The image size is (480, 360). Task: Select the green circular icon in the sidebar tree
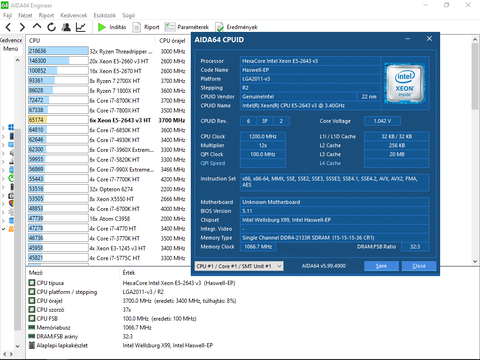click(11, 178)
